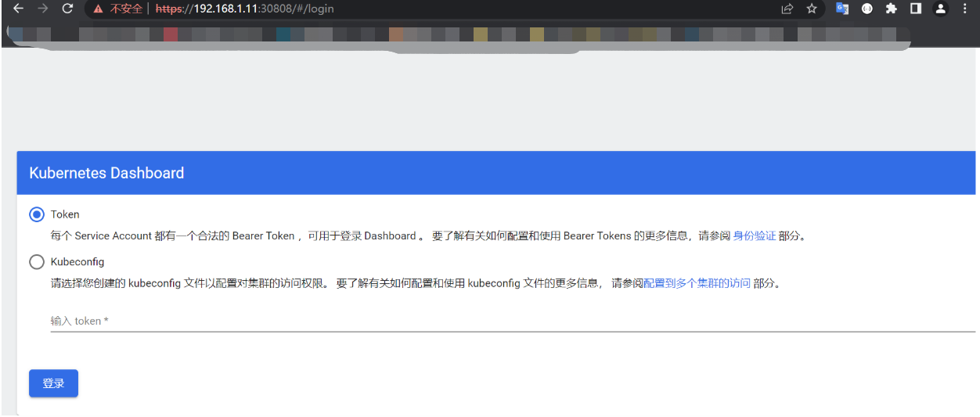Click the 身份验证 link
The width and height of the screenshot is (980, 417).
[x=755, y=235]
